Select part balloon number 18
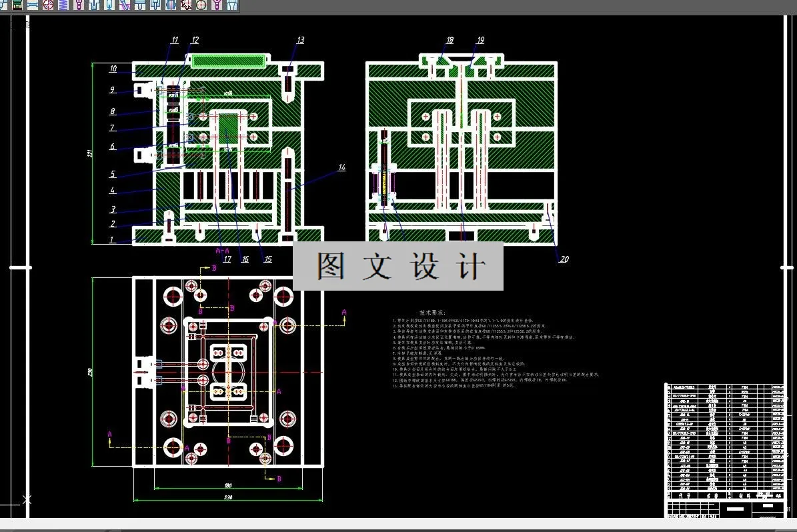Viewport: 797px width, 532px height. (450, 40)
